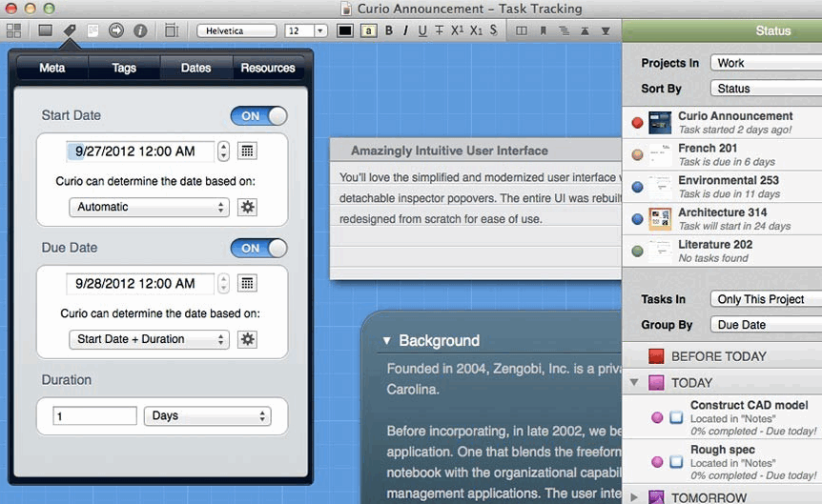The image size is (822, 504).
Task: Turn off the Start Date switch
Action: pyautogui.click(x=259, y=116)
